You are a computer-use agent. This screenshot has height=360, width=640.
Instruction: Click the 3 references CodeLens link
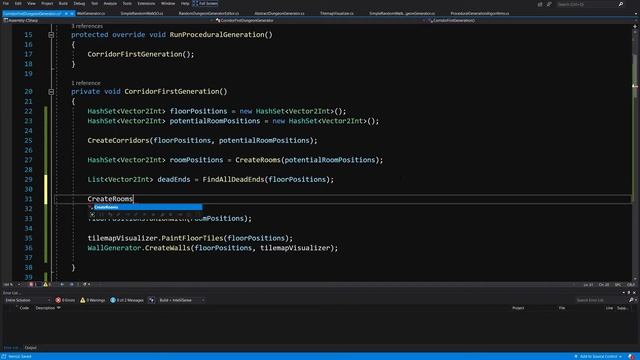tap(87, 26)
